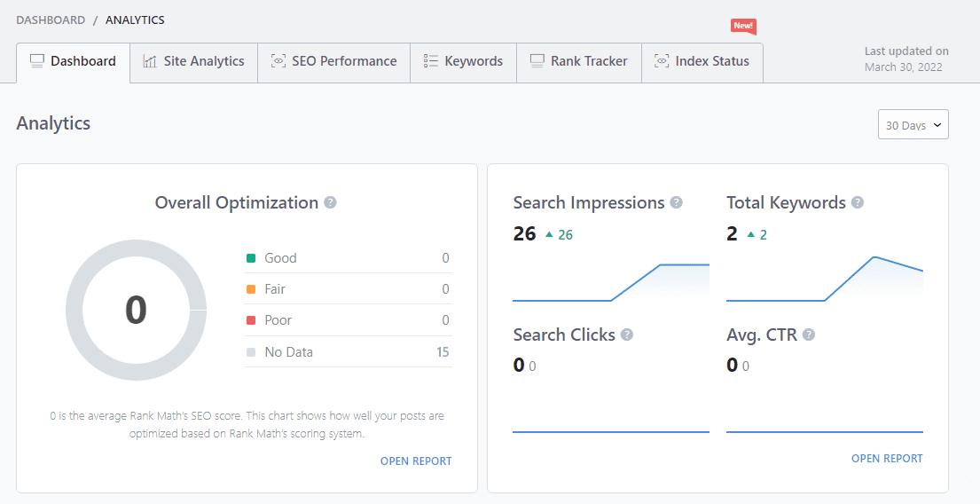Click the red Poor color swatch
This screenshot has height=504, width=980.
[251, 320]
